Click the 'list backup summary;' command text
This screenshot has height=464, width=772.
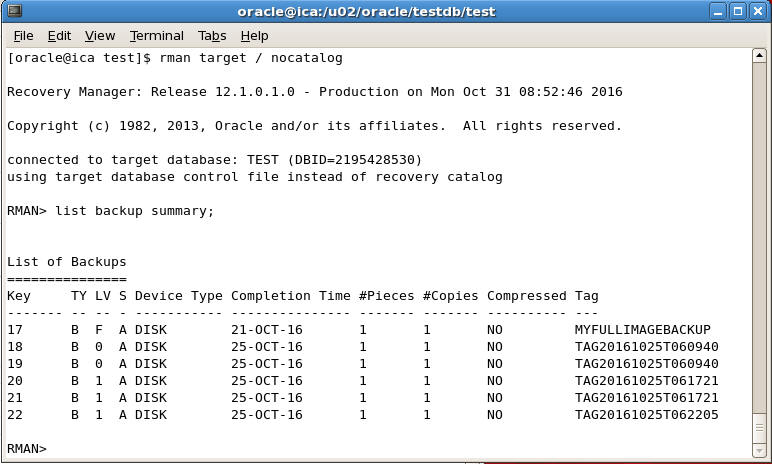click(134, 211)
